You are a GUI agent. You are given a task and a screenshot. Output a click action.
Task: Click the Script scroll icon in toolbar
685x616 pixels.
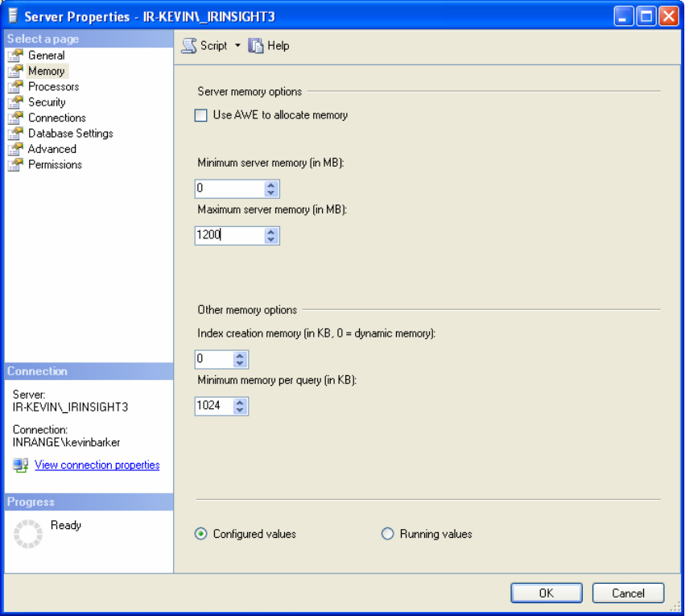[x=189, y=46]
